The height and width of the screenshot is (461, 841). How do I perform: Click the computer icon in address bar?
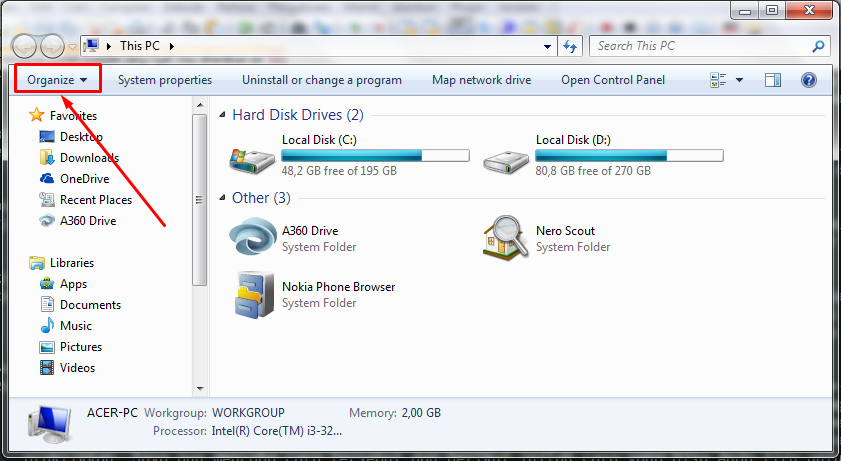(x=92, y=46)
